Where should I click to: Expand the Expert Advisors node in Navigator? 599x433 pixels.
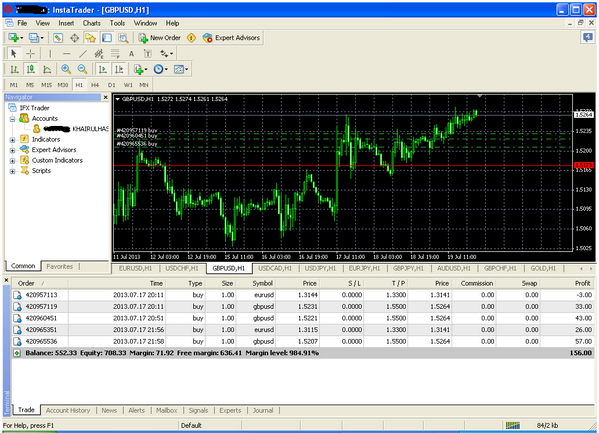pos(12,150)
